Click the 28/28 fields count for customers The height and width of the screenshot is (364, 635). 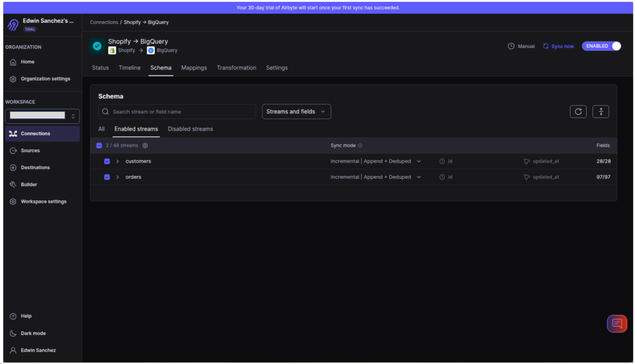coord(603,161)
